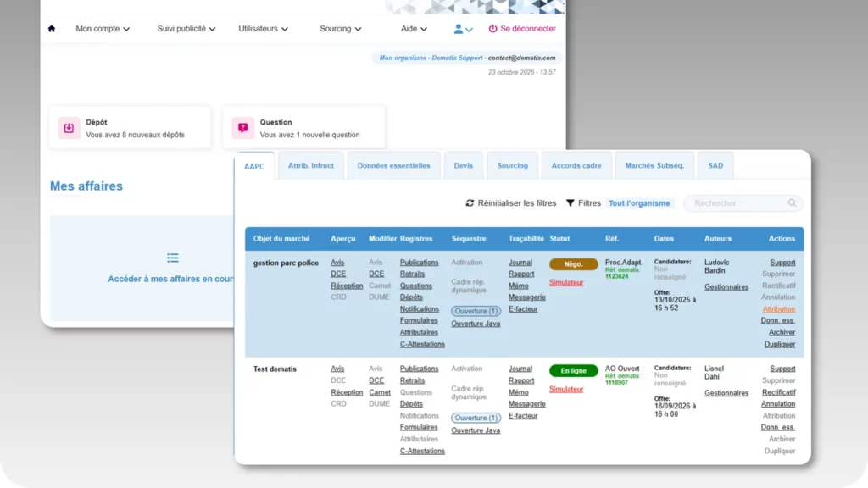868x488 pixels.
Task: Expand the Mon compte dropdown
Action: pos(103,29)
